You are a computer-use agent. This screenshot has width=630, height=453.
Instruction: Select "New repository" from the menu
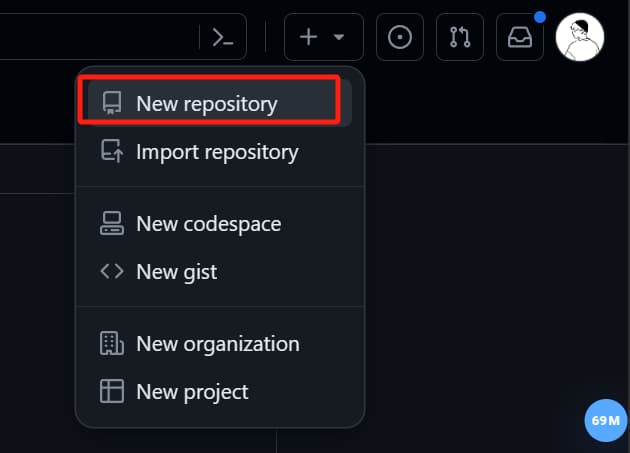tap(207, 103)
